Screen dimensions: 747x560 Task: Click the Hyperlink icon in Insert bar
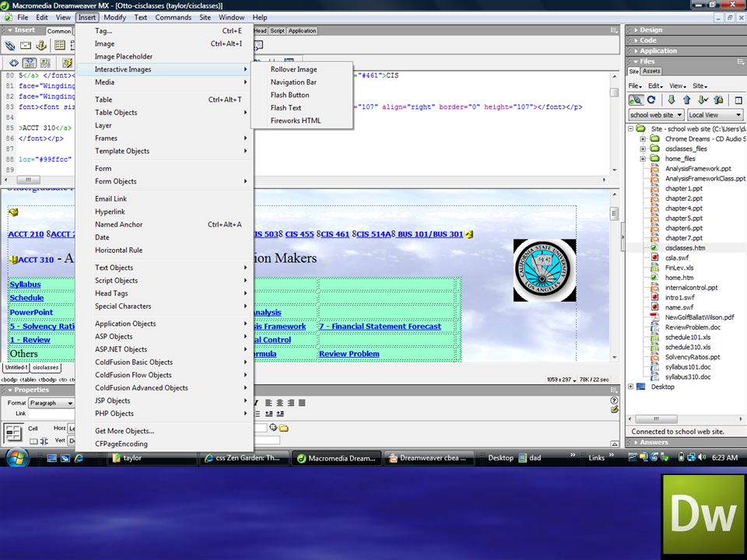click(x=10, y=46)
